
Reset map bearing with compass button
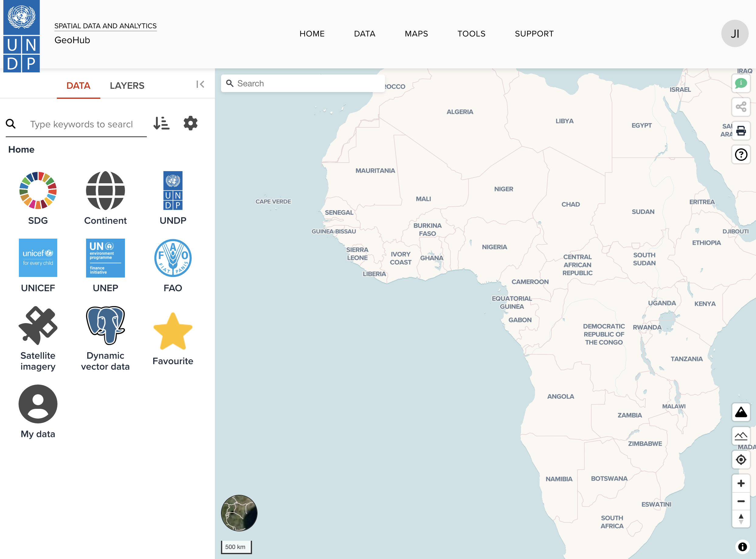(741, 519)
